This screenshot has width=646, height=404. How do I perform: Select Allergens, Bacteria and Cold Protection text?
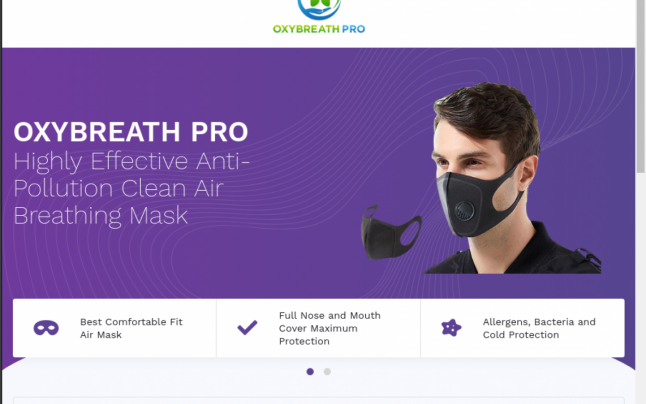pyautogui.click(x=539, y=328)
